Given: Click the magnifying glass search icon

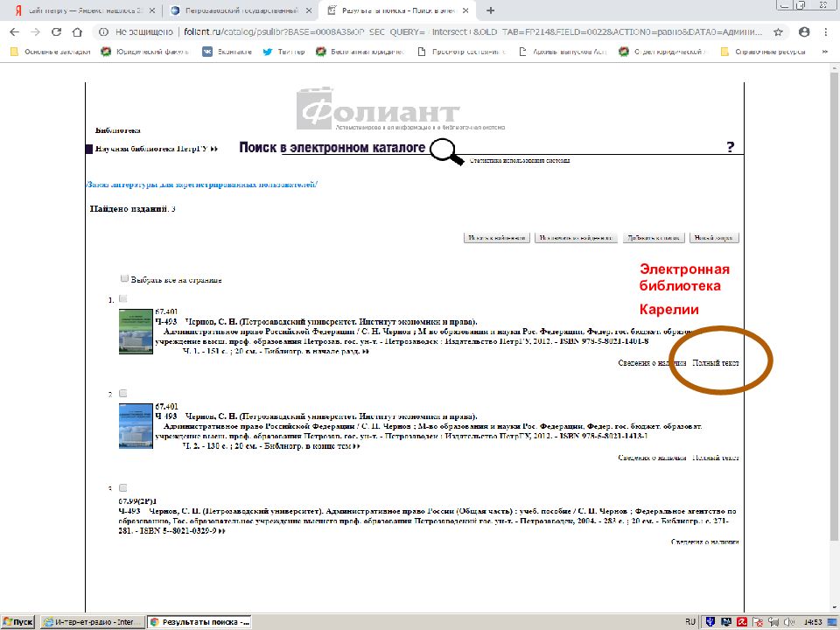Looking at the screenshot, I should click(448, 151).
